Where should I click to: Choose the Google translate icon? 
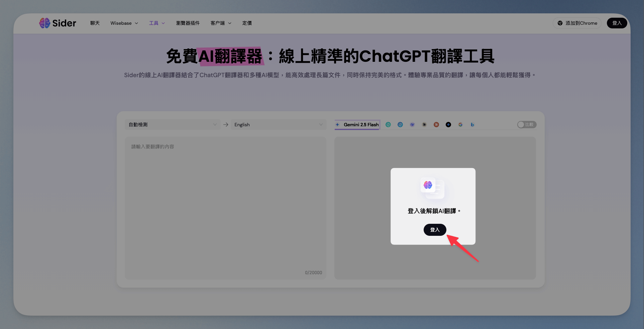click(x=460, y=125)
